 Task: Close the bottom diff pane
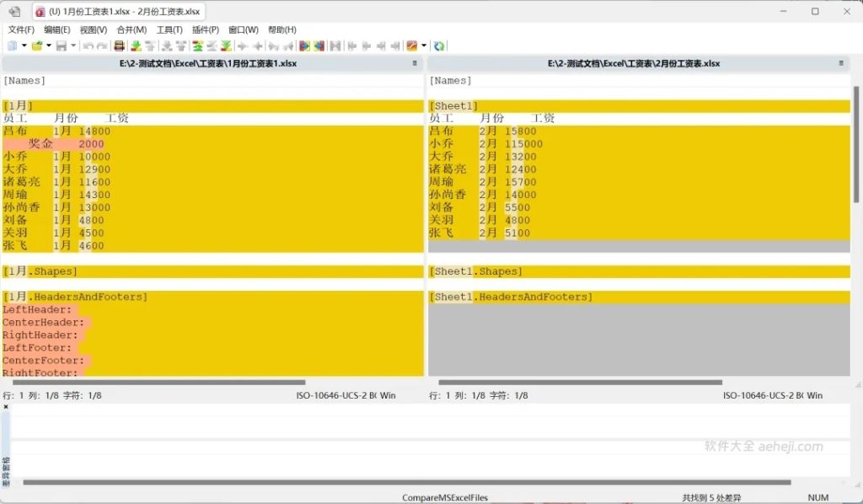(x=5, y=407)
